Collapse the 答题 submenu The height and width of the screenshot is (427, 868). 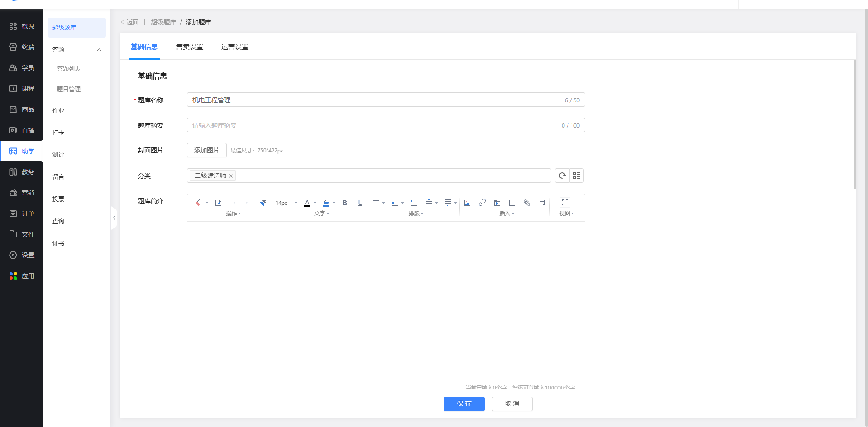(x=99, y=50)
